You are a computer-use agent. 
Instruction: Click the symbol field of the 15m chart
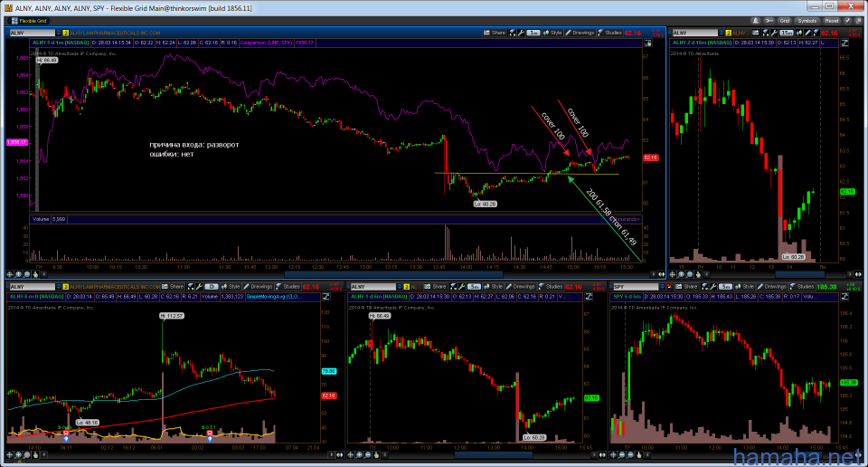[693, 33]
